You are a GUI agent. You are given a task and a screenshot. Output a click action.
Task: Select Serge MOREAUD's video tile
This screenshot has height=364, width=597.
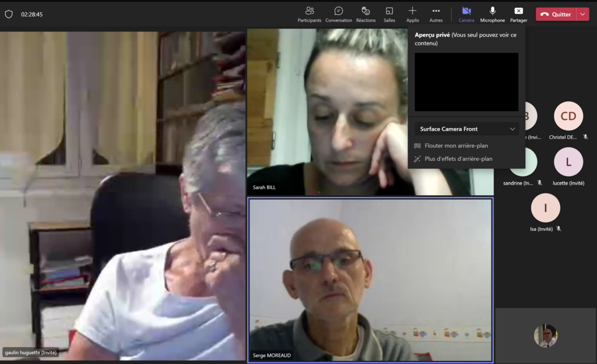[370, 280]
